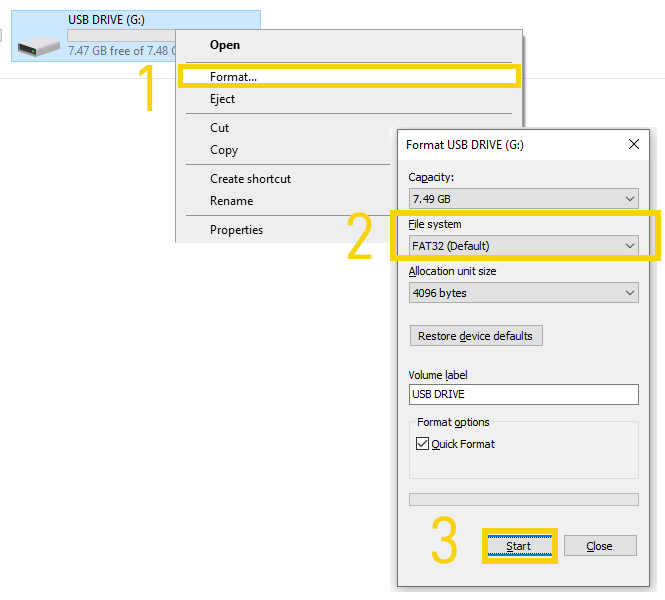
Task: Click the format progress bar
Action: (x=523, y=499)
